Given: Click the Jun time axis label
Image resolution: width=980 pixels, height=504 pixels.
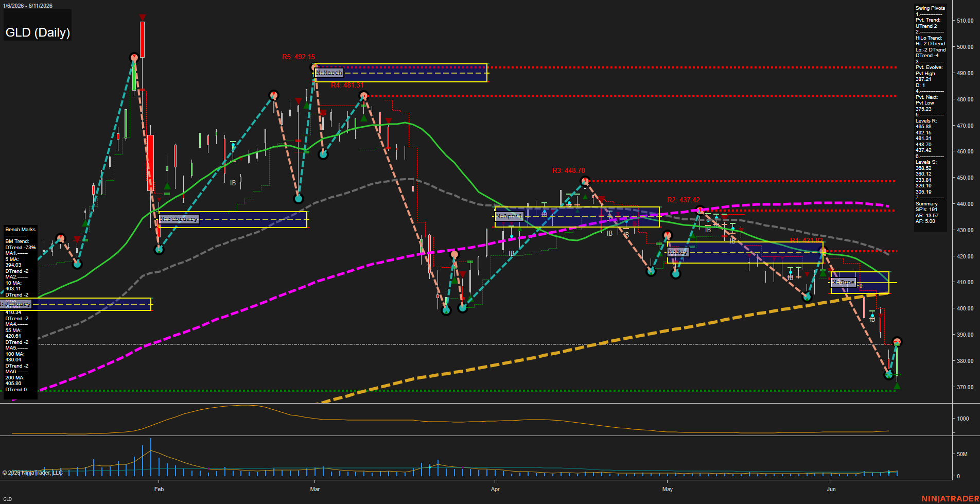Looking at the screenshot, I should click(x=831, y=489).
